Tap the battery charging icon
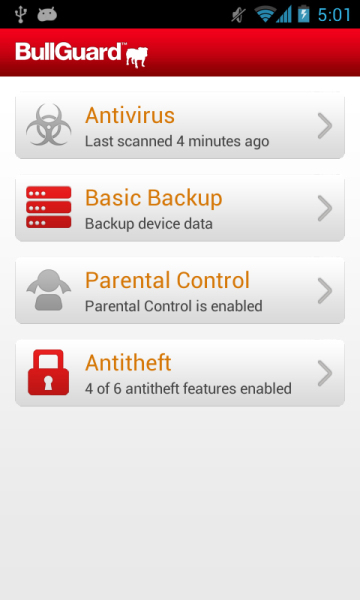The image size is (360, 600). (x=303, y=14)
